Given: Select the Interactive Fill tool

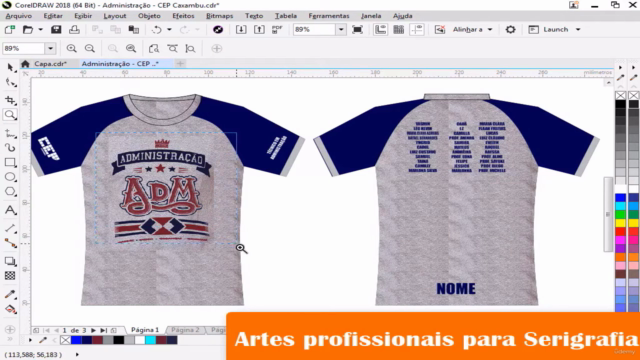Looking at the screenshot, I should 10,309.
